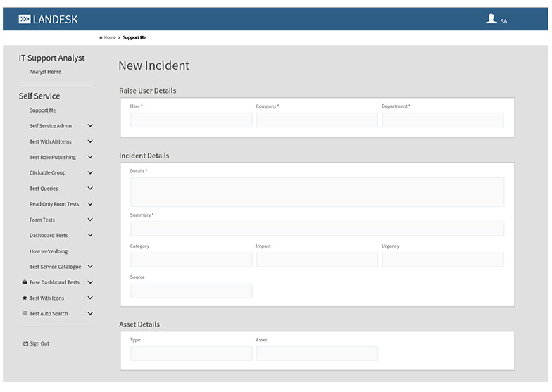Viewport: 552px width, 392px height.
Task: Click the LANDESK logo in the header
Action: pos(48,20)
